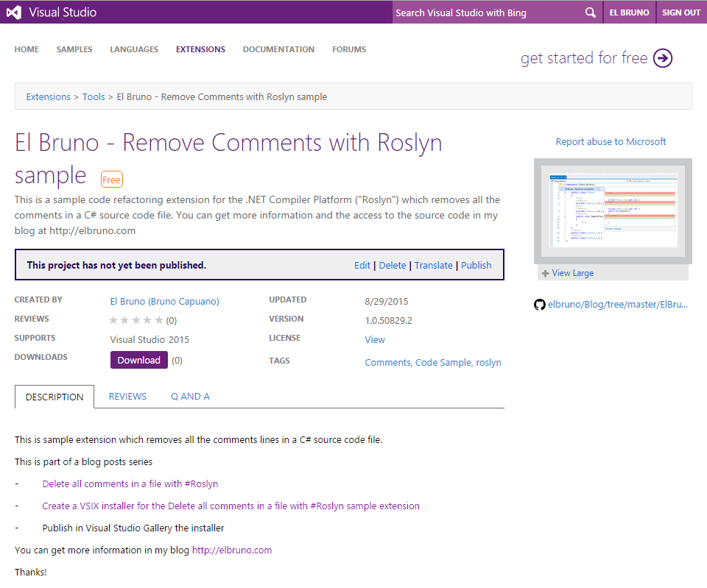
Task: Type in Search Visual Studio with Bing field
Action: [x=486, y=13]
